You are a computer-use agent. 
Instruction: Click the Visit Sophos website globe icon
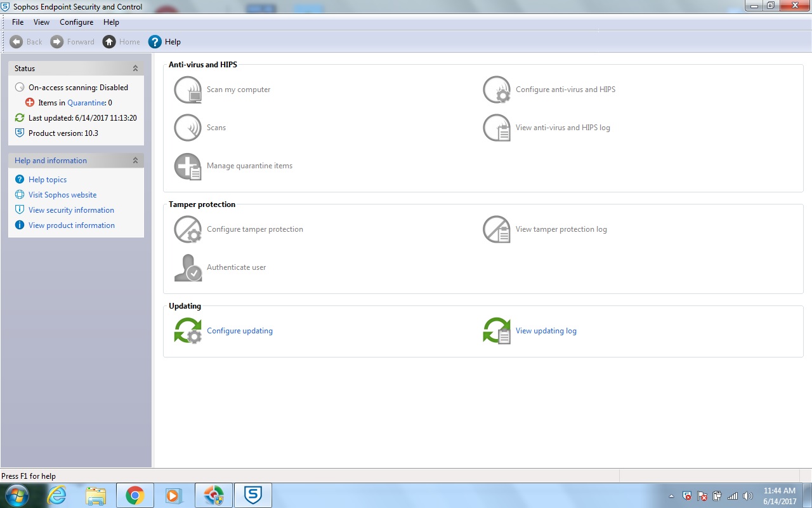pos(20,195)
